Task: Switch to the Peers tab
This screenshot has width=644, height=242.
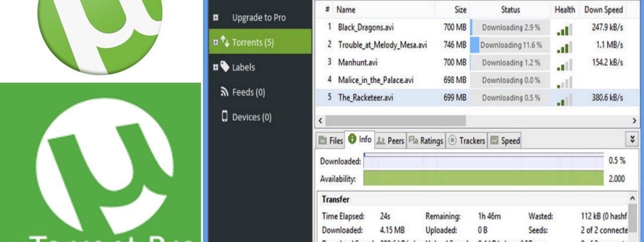Action: 390,141
